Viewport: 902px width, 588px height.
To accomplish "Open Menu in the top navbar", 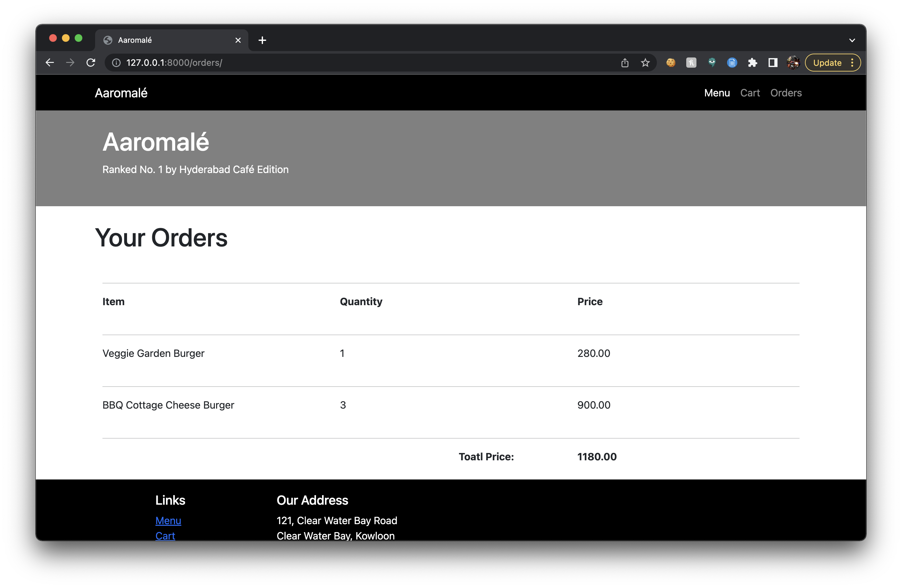I will click(717, 93).
